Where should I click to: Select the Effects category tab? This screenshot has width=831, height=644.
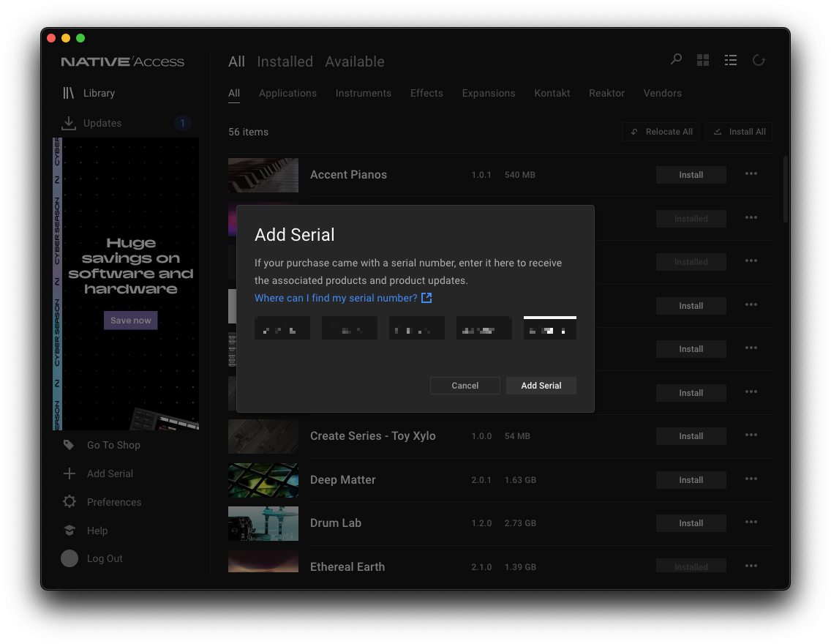tap(426, 93)
